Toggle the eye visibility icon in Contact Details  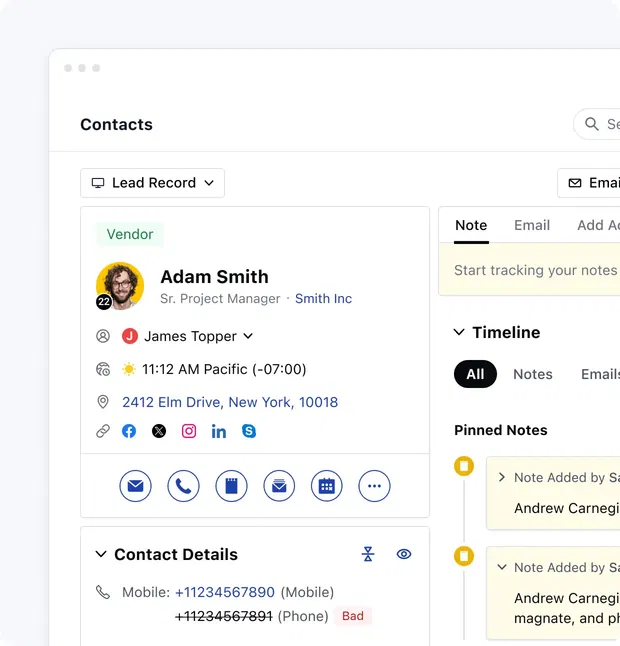404,554
